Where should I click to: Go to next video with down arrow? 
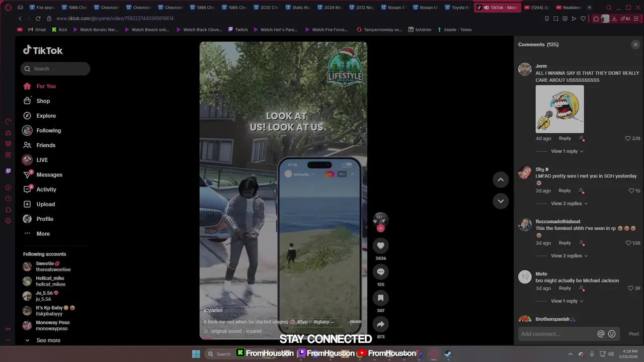501,201
